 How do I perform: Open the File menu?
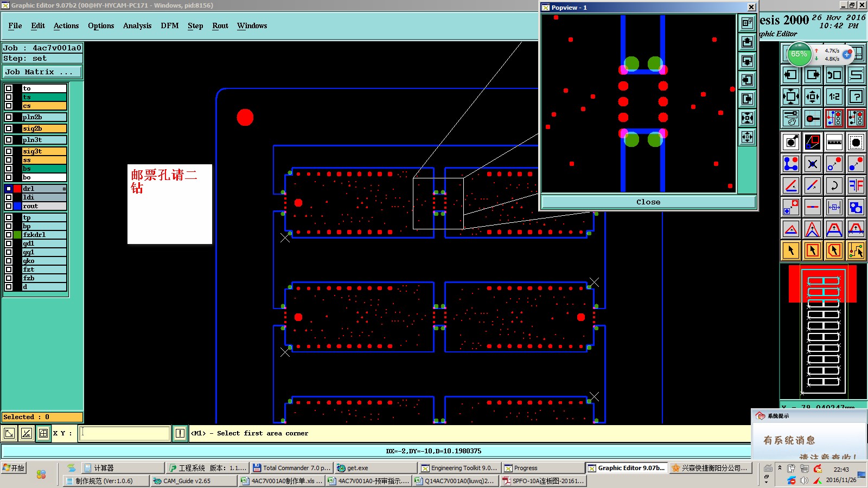(x=15, y=25)
